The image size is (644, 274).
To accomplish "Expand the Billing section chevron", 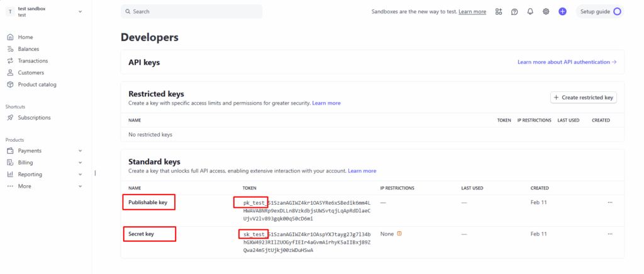I will click(x=80, y=163).
